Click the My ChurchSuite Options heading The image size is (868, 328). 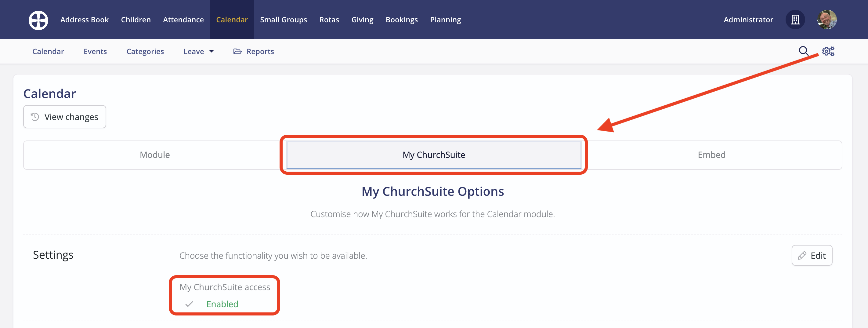433,191
